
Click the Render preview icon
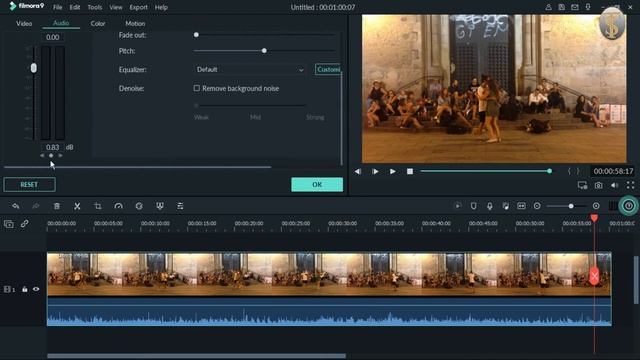458,206
